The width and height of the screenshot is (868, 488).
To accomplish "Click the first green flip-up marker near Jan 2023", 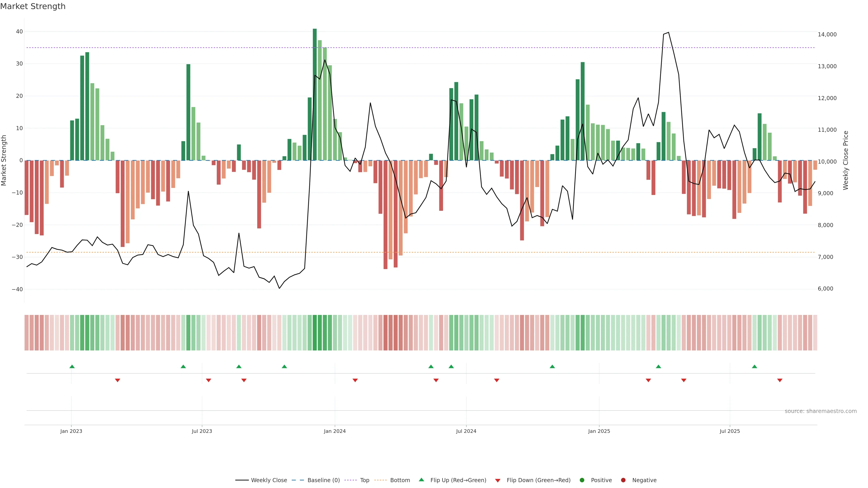I will (x=72, y=366).
